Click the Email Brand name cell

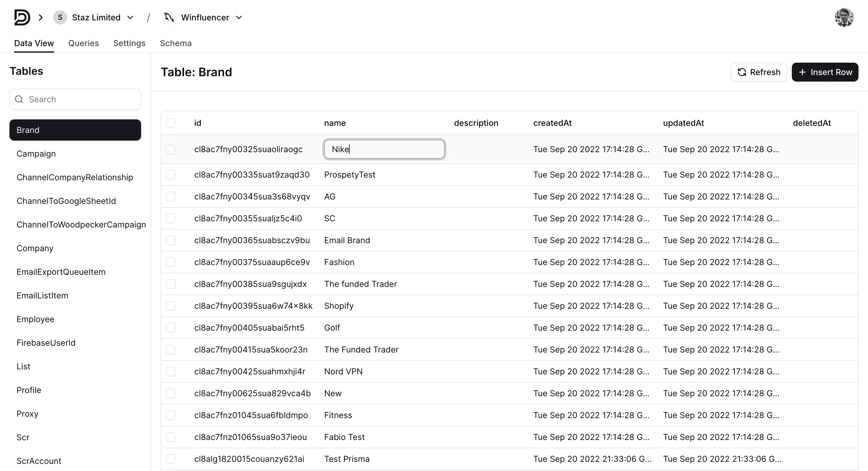coord(347,241)
